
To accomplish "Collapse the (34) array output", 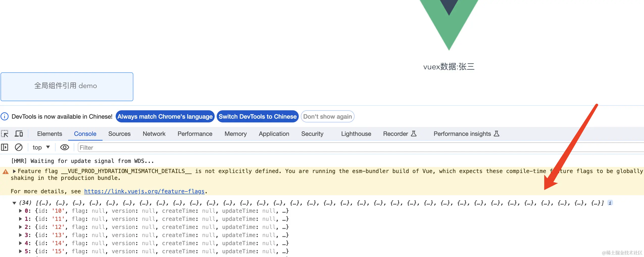I will 14,203.
